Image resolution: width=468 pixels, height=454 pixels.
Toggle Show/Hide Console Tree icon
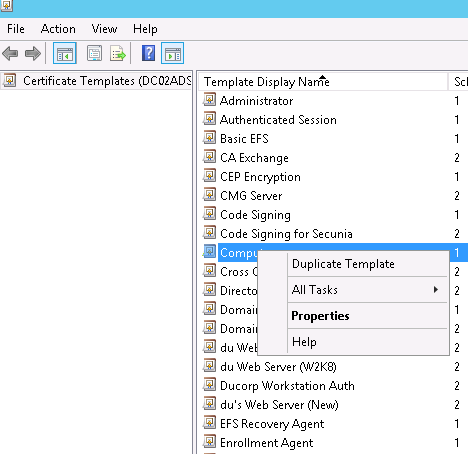point(65,53)
